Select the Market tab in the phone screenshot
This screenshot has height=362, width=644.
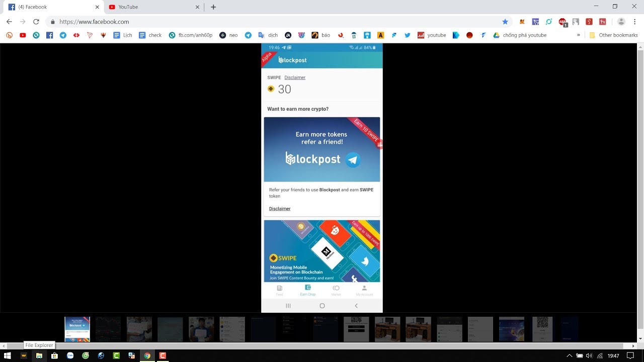pyautogui.click(x=336, y=291)
